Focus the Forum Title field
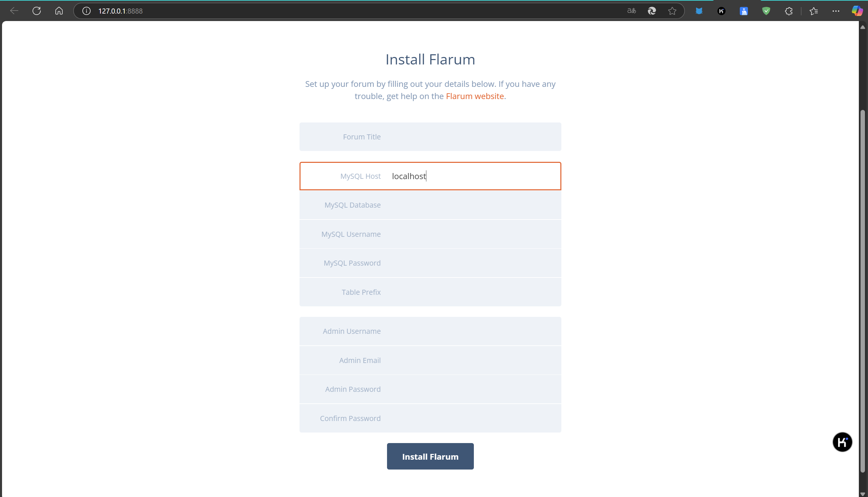This screenshot has width=868, height=497. 471,137
